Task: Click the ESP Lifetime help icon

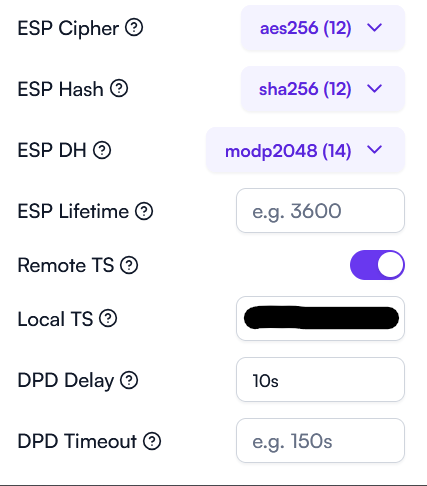Action: [144, 211]
